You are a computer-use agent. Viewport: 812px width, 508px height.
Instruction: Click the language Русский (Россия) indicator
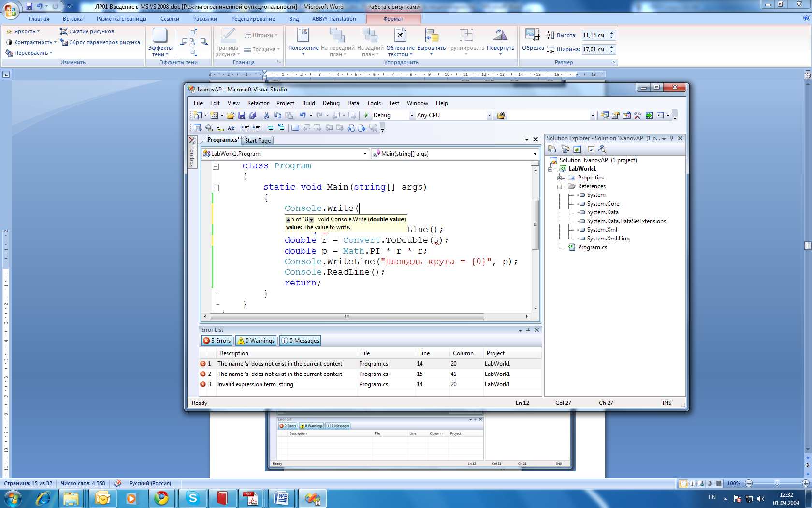pos(150,483)
